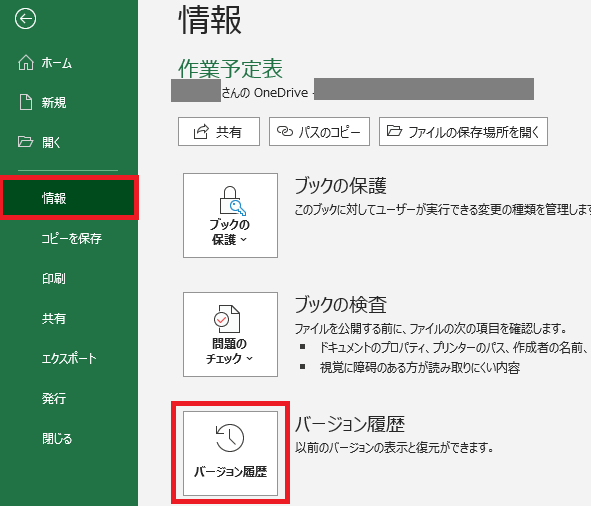
Task: Open the ブックの保護 dropdown button
Action: coord(230,215)
